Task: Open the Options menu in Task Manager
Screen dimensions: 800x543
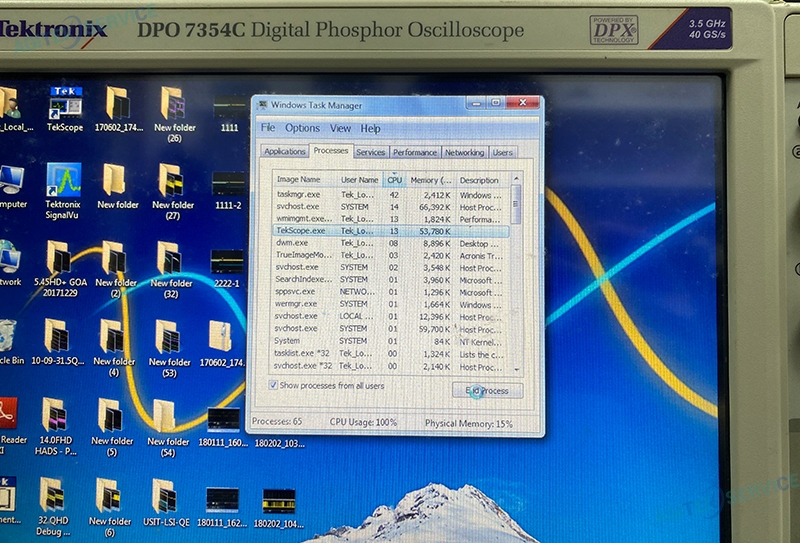Action: [302, 128]
